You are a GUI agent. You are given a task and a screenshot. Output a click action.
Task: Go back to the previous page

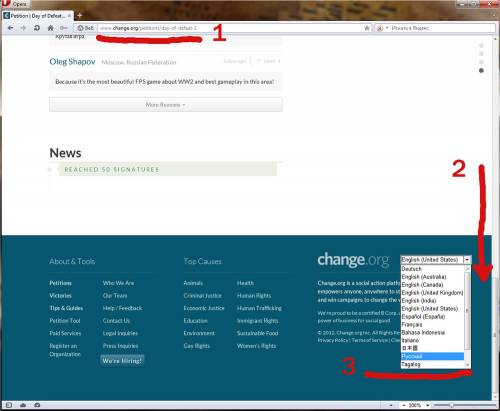tap(10, 28)
